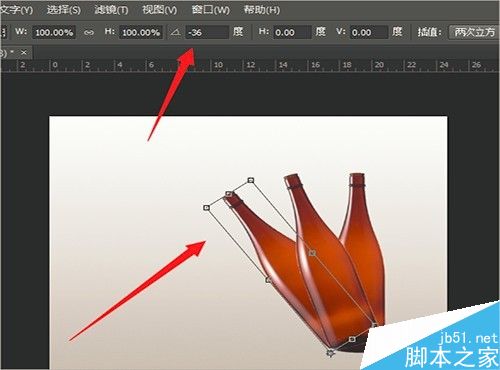Click the right-edge middle transform handle over the bottles
Viewport: 500px width, 370px height.
coord(312,253)
